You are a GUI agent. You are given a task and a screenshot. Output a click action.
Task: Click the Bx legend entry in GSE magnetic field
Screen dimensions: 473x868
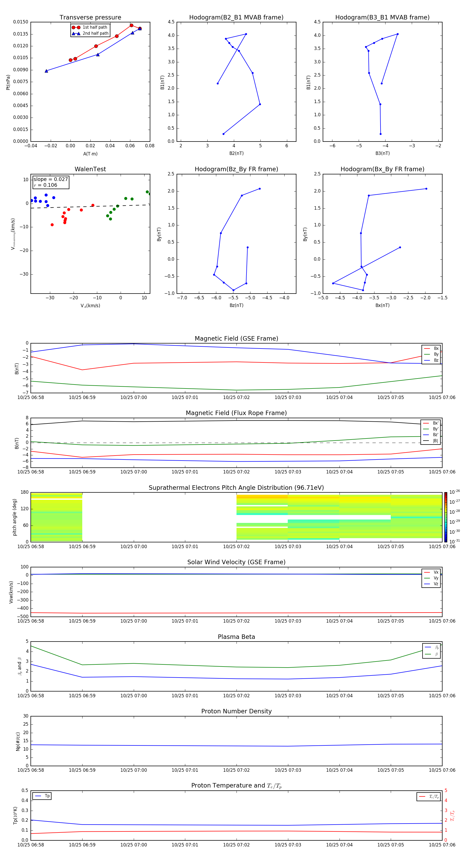(431, 349)
